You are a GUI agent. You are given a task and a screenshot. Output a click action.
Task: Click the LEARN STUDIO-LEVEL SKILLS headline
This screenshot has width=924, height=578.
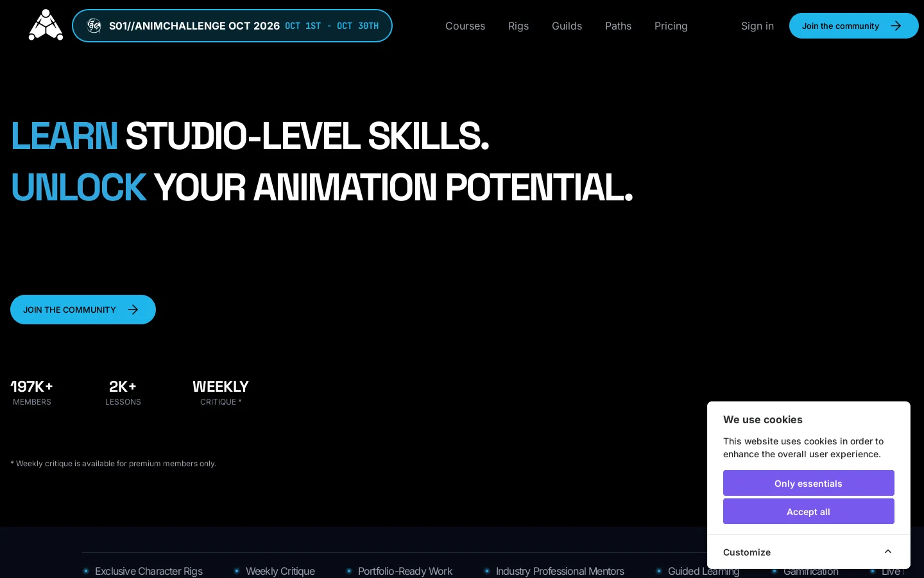coord(250,136)
